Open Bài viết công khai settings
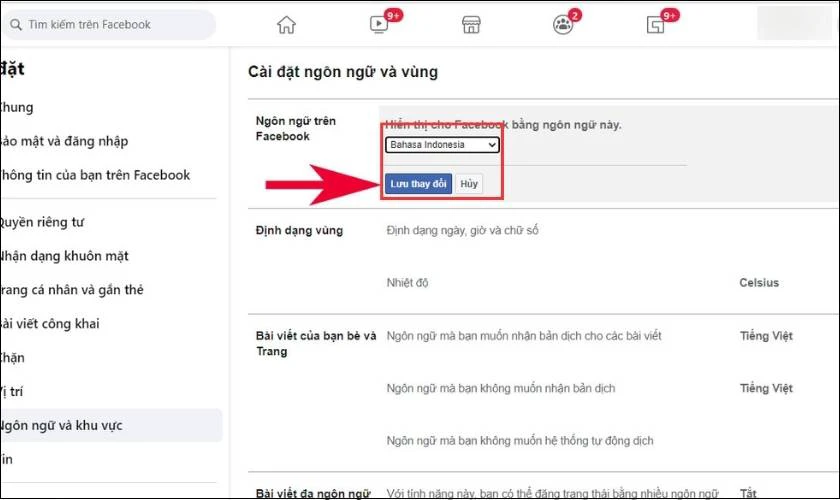840x500 pixels. point(49,324)
